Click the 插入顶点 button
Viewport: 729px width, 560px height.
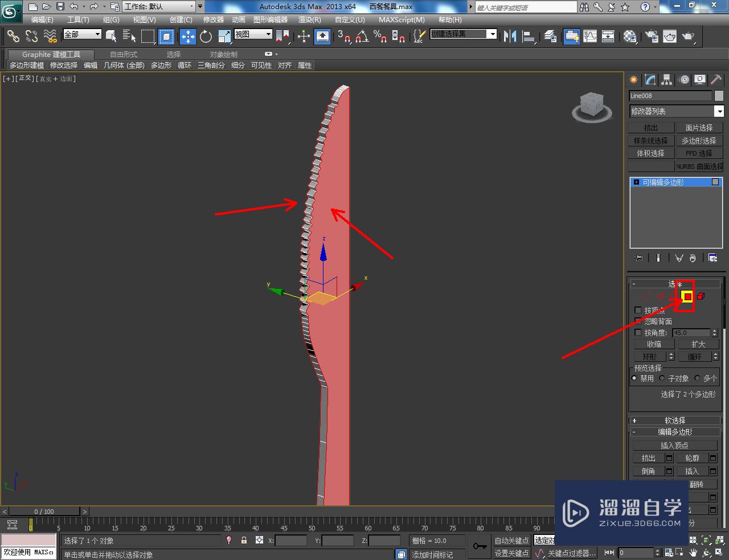tap(675, 445)
